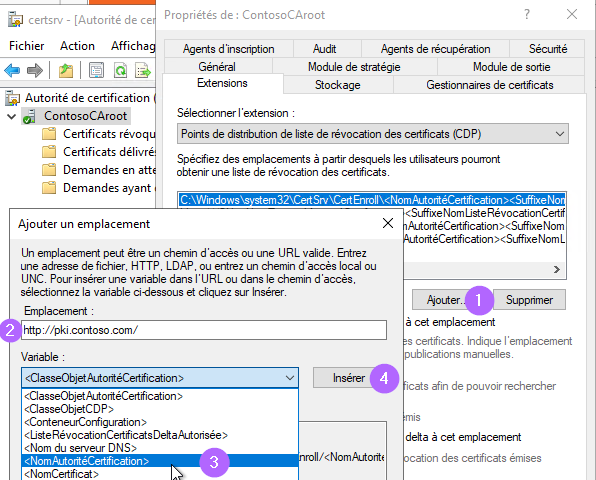596x480 pixels.
Task: Click the Back arrow in certsrv toolbar
Action: coord(12,71)
